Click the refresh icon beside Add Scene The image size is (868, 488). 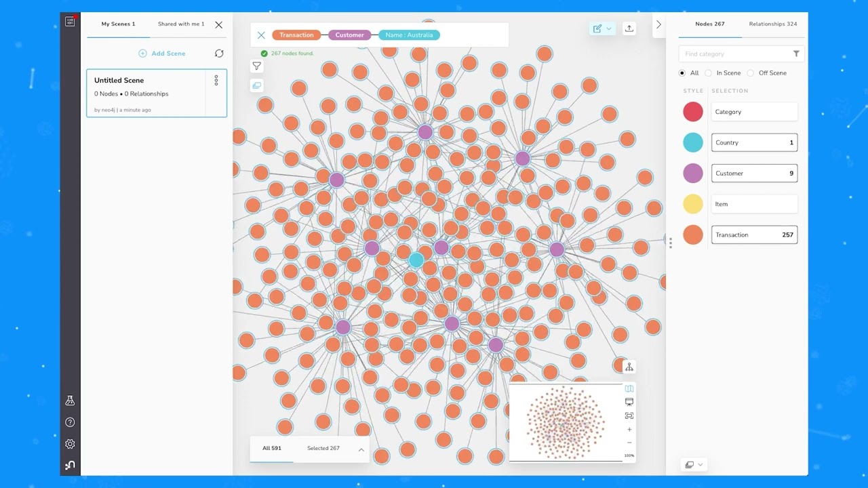click(219, 53)
